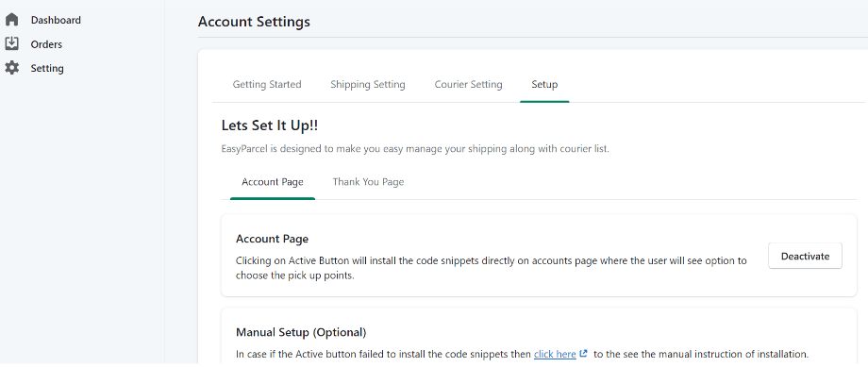Select the Account Page sub-tab
Image resolution: width=868 pixels, height=367 pixels.
pyautogui.click(x=273, y=181)
